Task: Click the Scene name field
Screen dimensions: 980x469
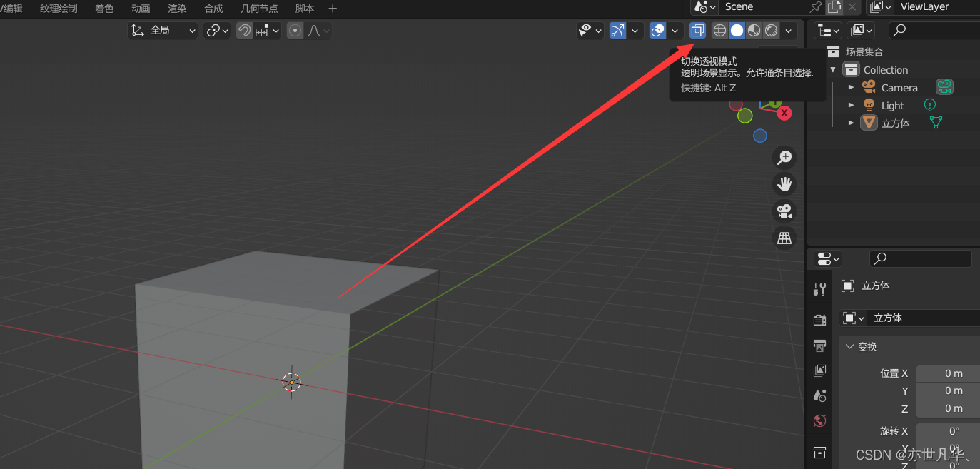Action: pos(764,6)
